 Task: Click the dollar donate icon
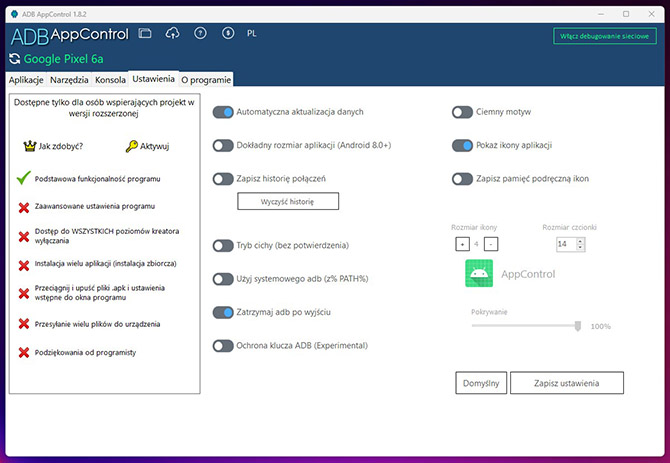228,33
